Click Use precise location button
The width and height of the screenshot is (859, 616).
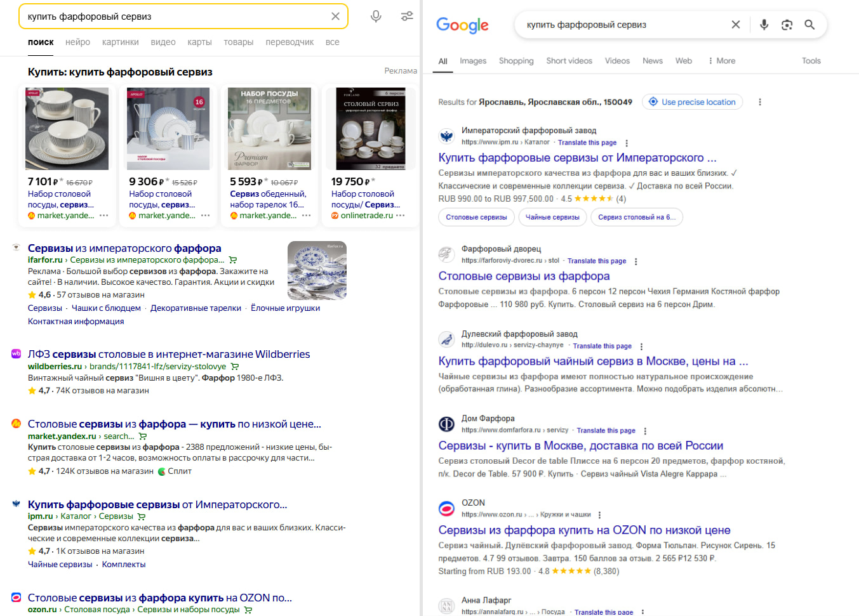(692, 102)
